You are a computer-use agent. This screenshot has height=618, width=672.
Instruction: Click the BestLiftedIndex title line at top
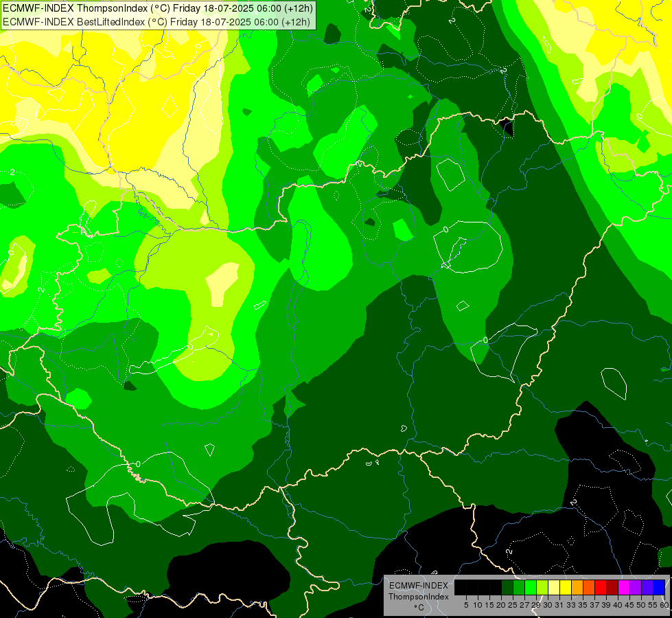point(157,22)
